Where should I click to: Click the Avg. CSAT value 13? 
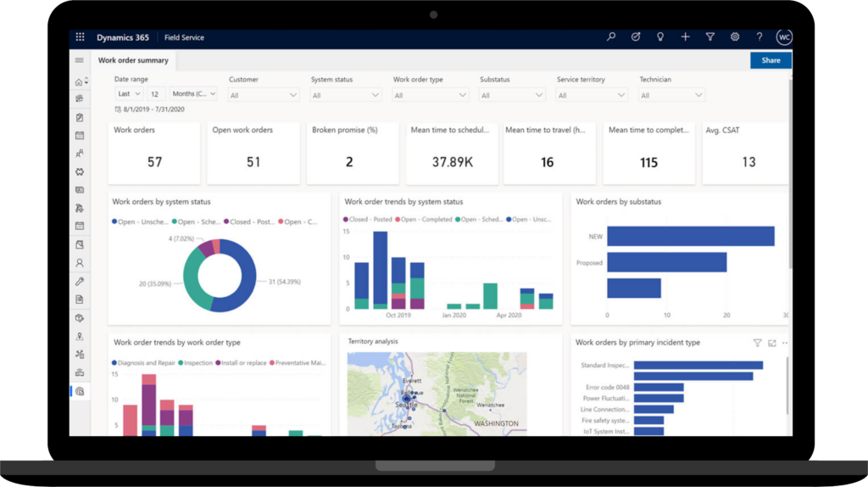coord(748,162)
